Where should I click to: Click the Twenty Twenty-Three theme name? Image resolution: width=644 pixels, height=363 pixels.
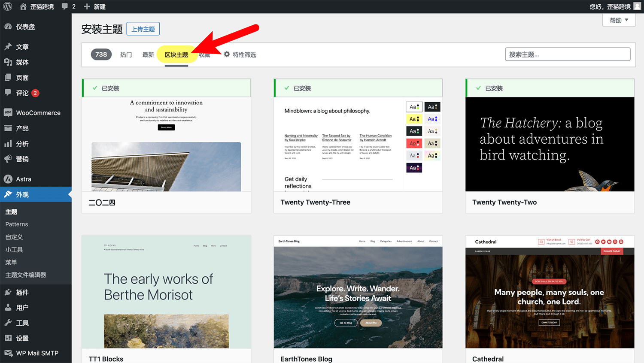point(316,202)
